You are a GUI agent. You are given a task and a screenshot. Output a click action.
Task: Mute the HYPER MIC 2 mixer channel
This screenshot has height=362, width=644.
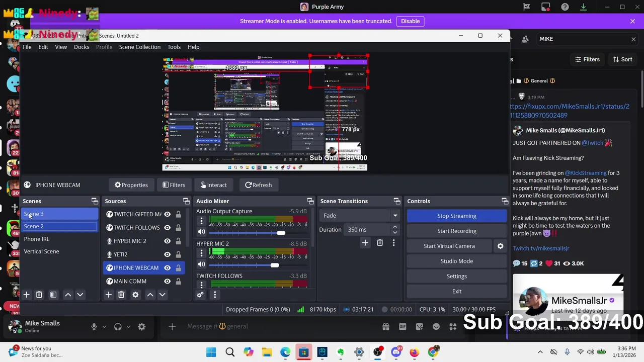[201, 264]
